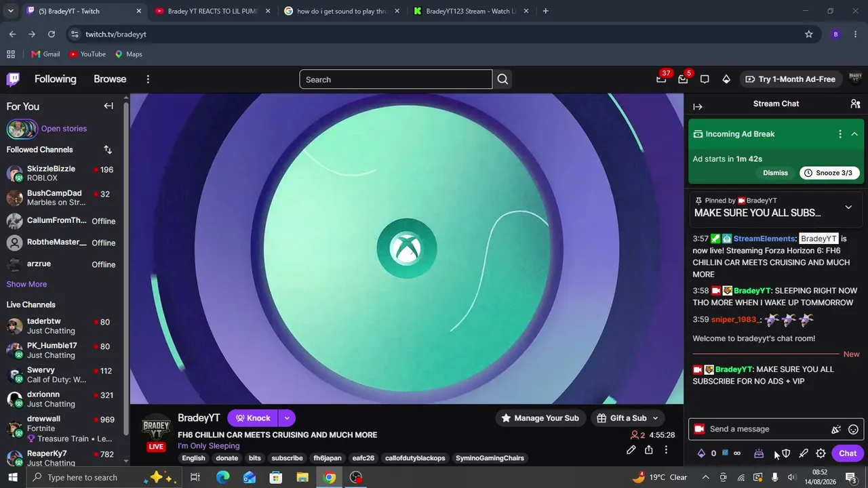Share the stream with share icon
This screenshot has width=868, height=488.
(649, 449)
